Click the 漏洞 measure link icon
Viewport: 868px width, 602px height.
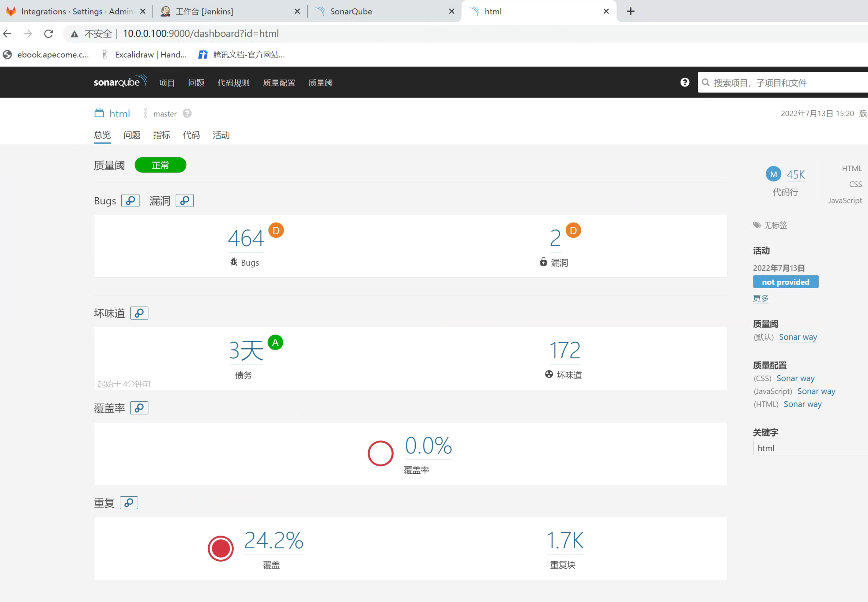184,201
